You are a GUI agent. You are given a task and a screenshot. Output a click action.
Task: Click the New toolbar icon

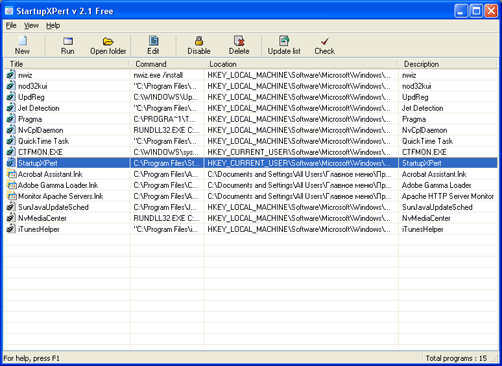22,41
